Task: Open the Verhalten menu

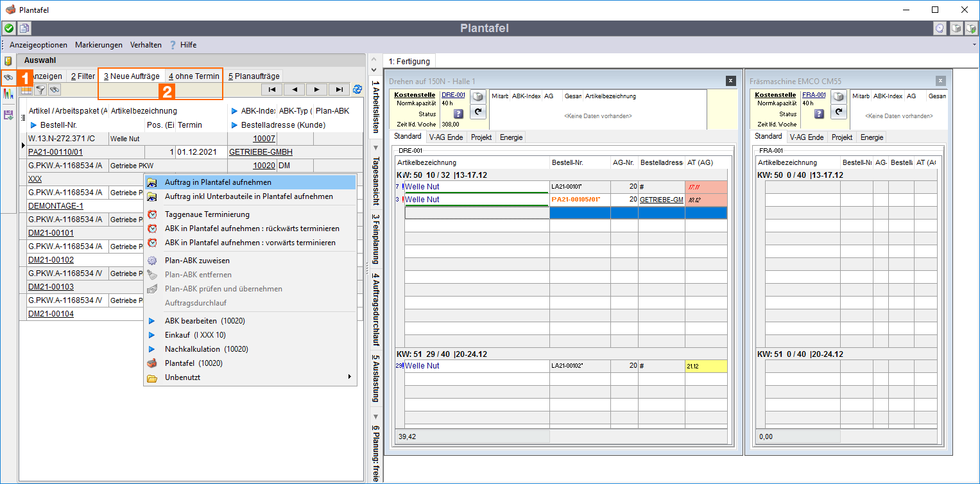Action: coord(146,45)
